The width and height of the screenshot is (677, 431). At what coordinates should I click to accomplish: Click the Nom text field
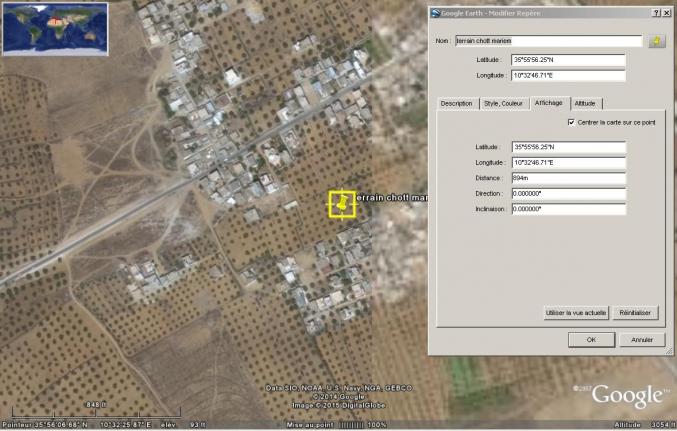[547, 41]
